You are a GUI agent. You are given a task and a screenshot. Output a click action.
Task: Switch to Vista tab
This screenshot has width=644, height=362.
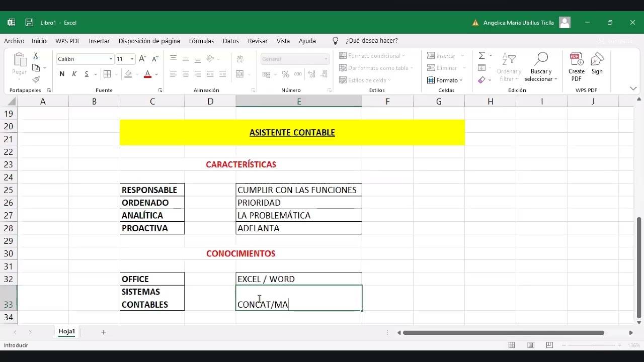pyautogui.click(x=283, y=41)
